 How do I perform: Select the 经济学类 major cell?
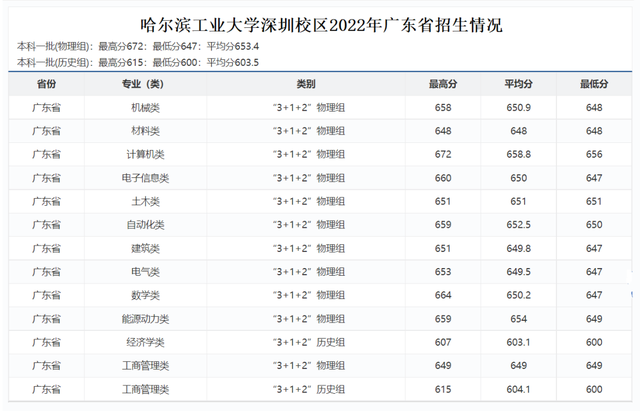click(x=145, y=342)
